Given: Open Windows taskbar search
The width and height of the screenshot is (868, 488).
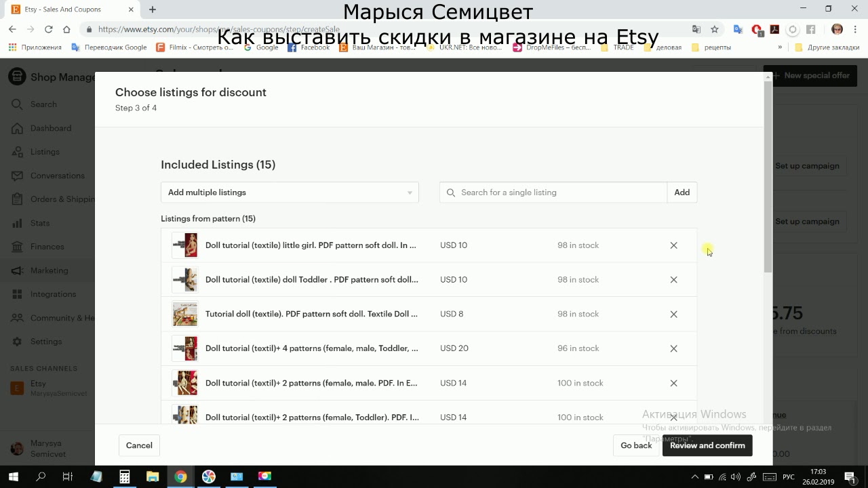Looking at the screenshot, I should pyautogui.click(x=41, y=476).
